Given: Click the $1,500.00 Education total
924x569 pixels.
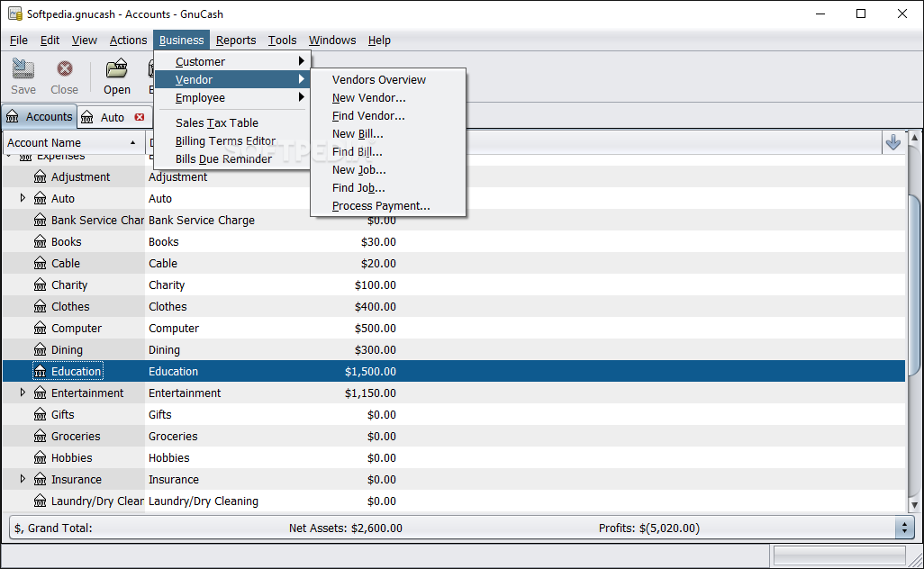Looking at the screenshot, I should click(370, 372).
